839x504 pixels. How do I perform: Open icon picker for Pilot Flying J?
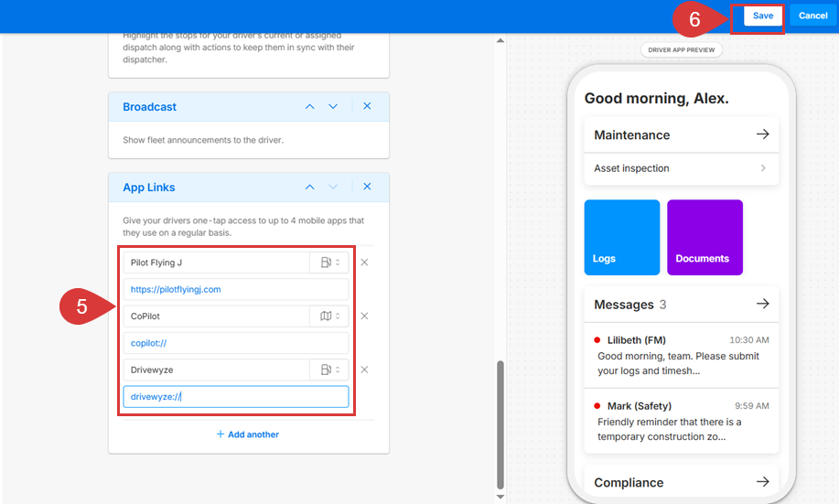point(329,263)
